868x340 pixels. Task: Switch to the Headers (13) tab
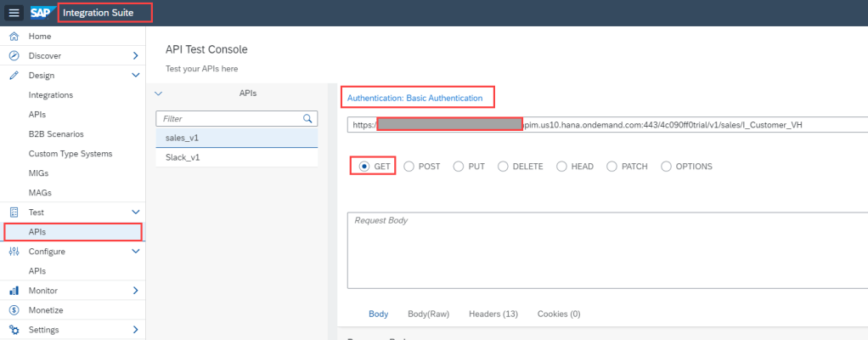[493, 314]
